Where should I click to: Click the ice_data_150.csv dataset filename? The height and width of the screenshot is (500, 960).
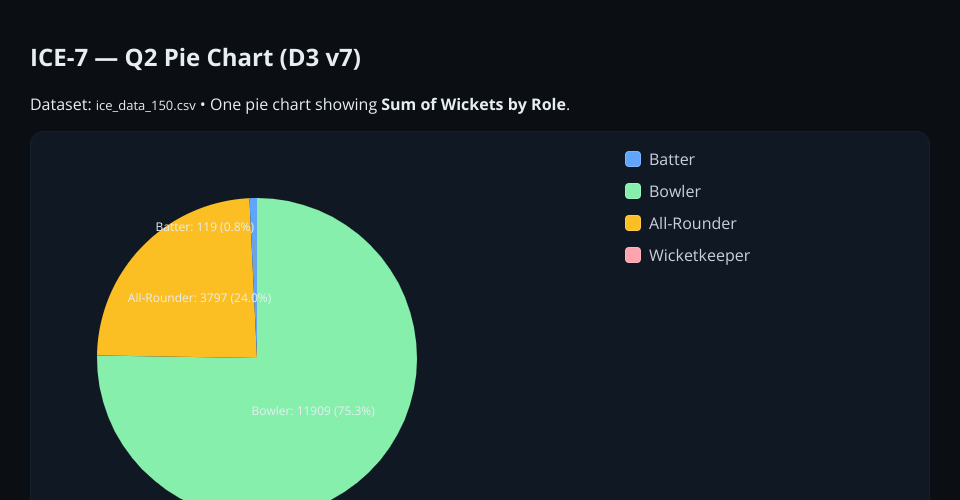145,105
